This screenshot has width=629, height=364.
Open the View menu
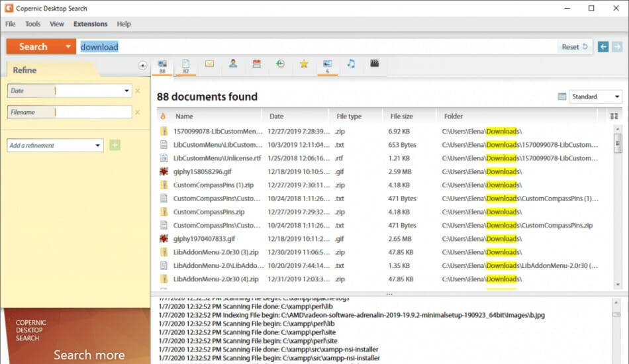(57, 24)
